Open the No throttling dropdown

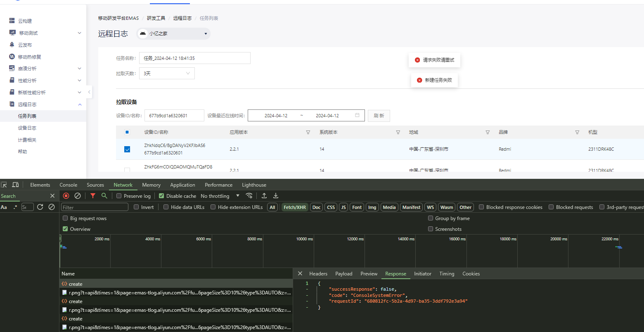point(220,196)
